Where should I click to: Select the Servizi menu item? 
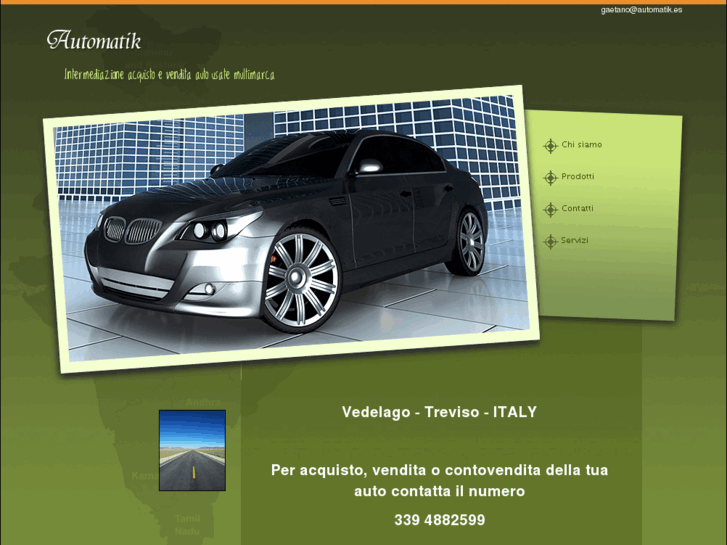click(574, 240)
